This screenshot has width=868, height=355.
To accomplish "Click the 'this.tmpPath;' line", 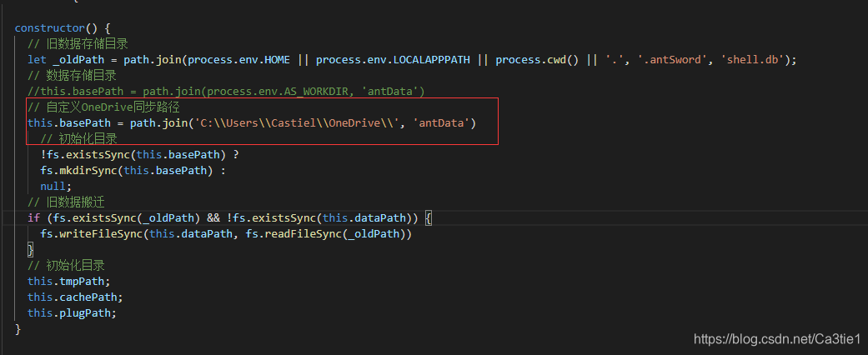I will [69, 282].
